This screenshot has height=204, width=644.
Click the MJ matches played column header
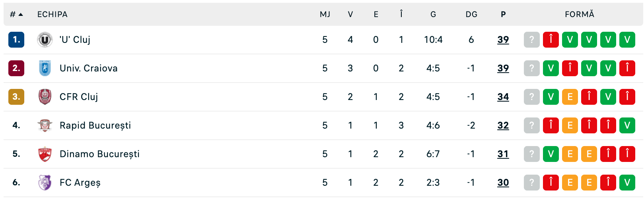tap(325, 14)
